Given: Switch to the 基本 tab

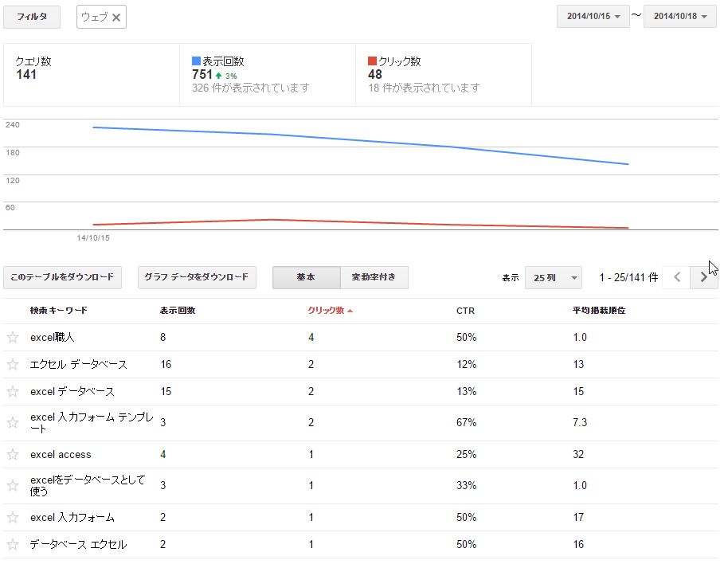Looking at the screenshot, I should 306,277.
